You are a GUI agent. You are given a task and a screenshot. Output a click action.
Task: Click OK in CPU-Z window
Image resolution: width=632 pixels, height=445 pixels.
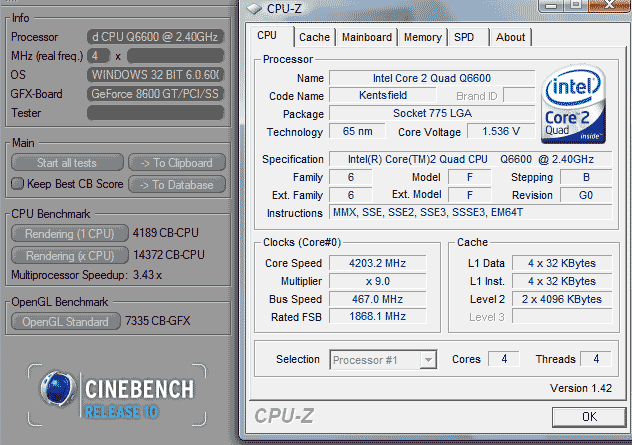[x=589, y=417]
